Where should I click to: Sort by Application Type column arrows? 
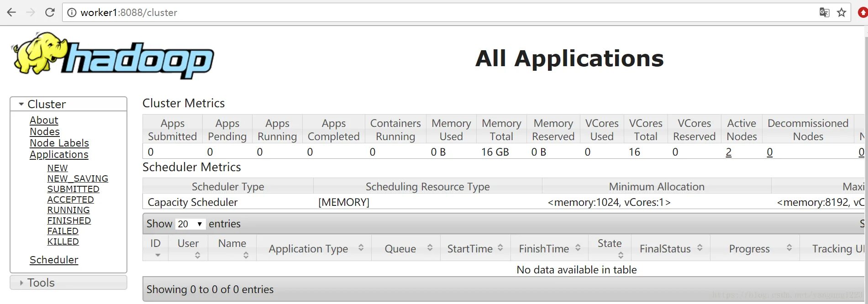coord(361,248)
